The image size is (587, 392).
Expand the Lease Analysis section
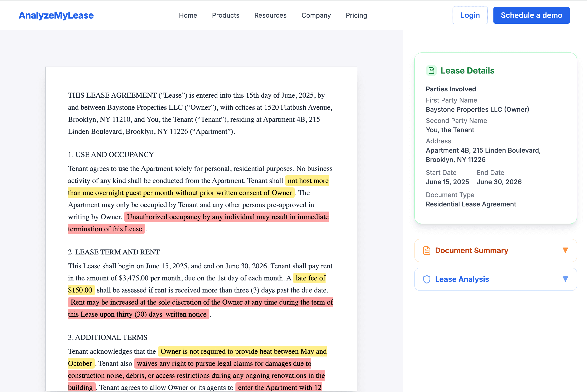point(496,279)
